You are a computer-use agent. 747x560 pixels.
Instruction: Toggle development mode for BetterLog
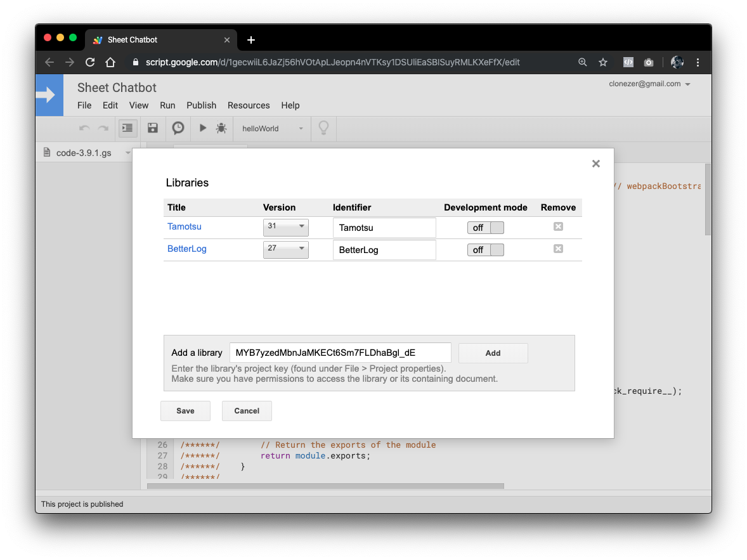tap(486, 250)
